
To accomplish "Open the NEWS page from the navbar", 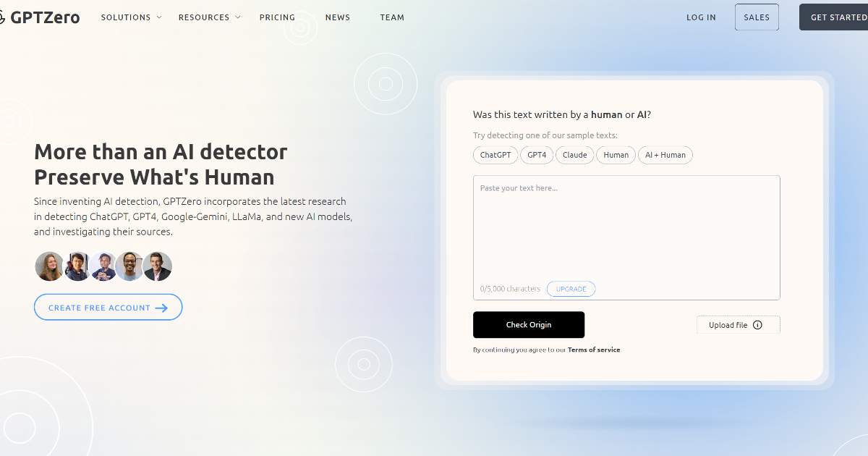I will pyautogui.click(x=337, y=17).
